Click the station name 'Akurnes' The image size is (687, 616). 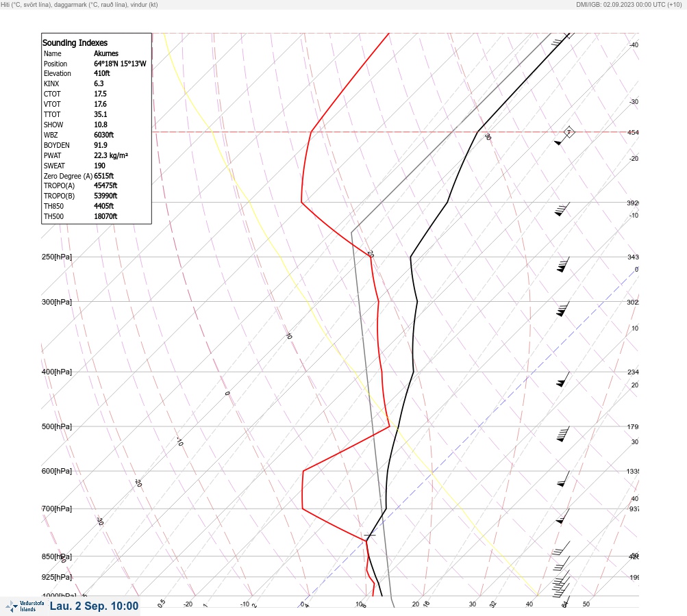pos(106,53)
